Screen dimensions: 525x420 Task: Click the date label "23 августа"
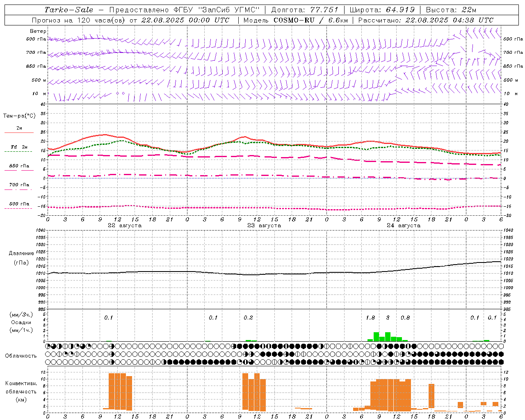point(264,226)
